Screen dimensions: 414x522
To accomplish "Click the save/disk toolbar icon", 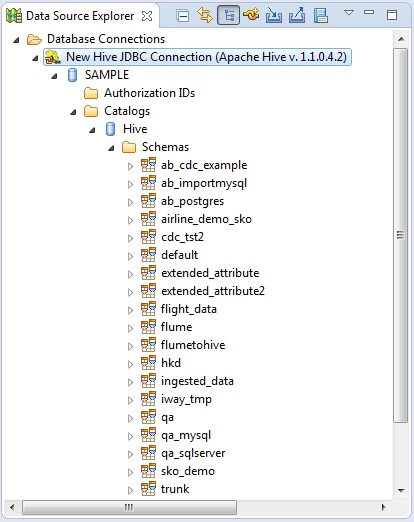I will point(321,16).
